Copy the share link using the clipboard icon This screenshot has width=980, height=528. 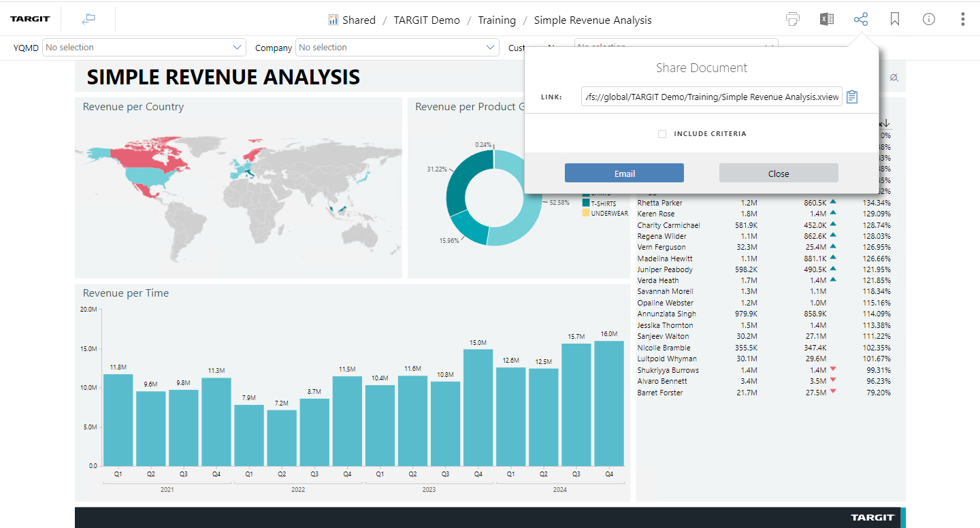[853, 97]
